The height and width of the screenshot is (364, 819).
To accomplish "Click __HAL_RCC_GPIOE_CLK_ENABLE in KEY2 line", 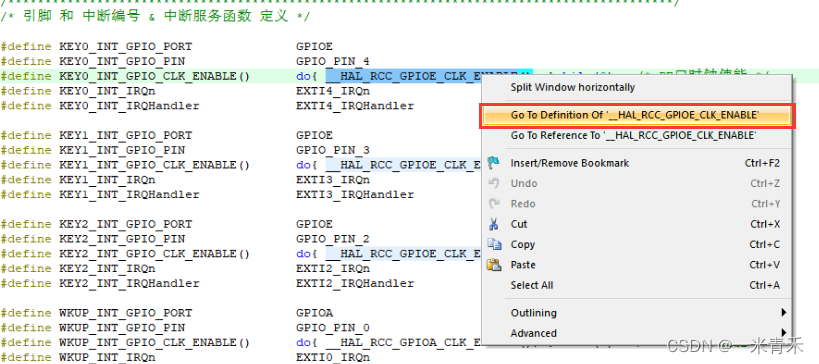I will [x=403, y=254].
